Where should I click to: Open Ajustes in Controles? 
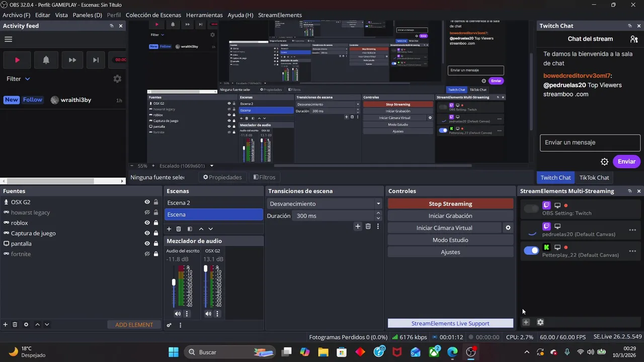point(450,252)
